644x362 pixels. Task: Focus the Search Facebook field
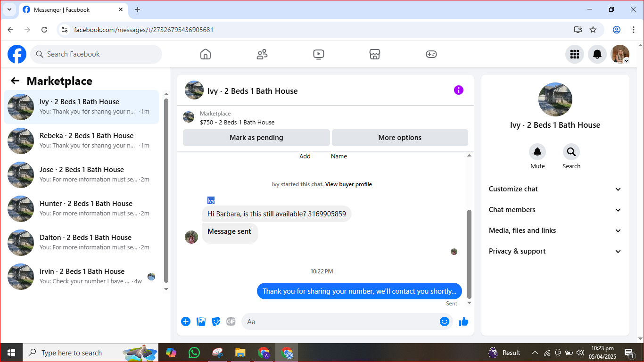pyautogui.click(x=96, y=54)
